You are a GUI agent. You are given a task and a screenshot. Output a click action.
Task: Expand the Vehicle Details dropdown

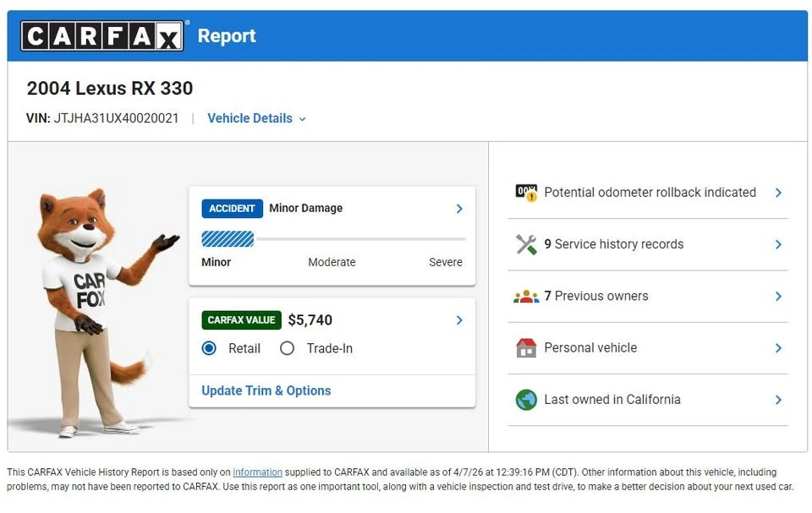pyautogui.click(x=256, y=118)
